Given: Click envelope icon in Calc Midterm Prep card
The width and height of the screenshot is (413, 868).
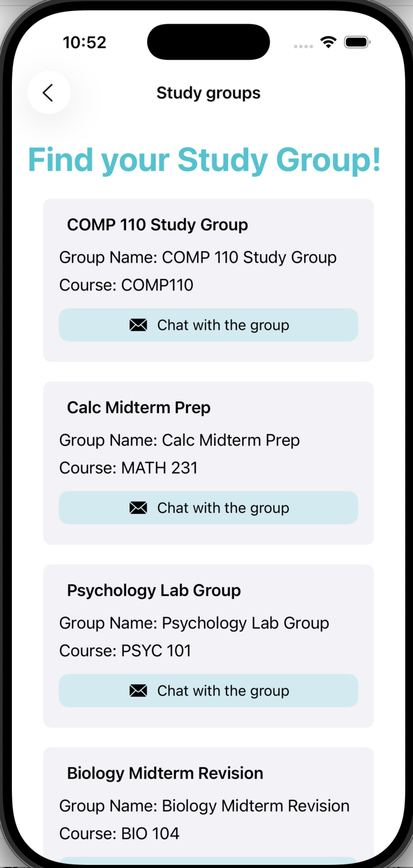Looking at the screenshot, I should tap(138, 508).
